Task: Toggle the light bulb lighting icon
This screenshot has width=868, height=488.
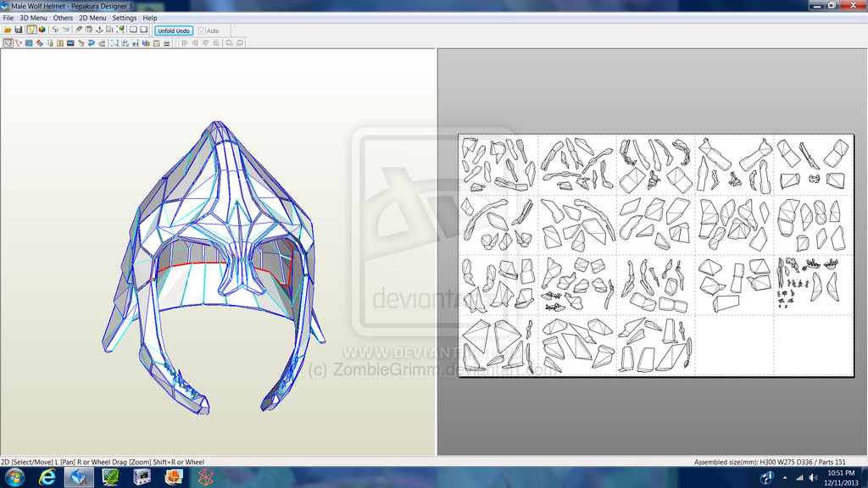Action: tap(31, 30)
